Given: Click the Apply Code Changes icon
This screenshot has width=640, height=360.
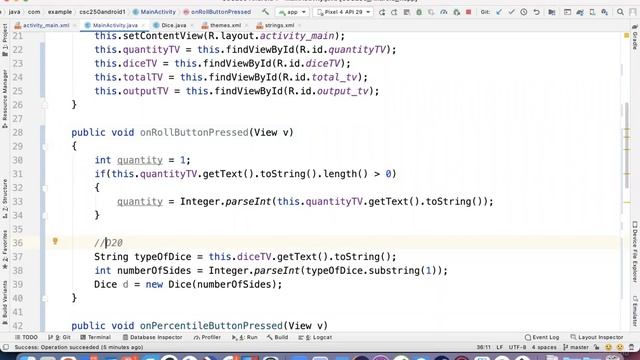Looking at the screenshot, I should [x=407, y=12].
